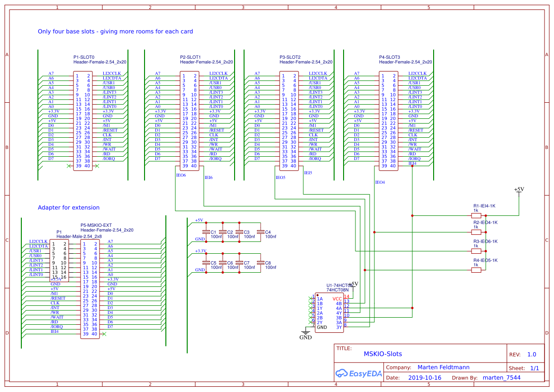Viewport: 554px width, 392px height.
Task: Select the R4-IEO5-1K resistor
Action: [x=476, y=271]
